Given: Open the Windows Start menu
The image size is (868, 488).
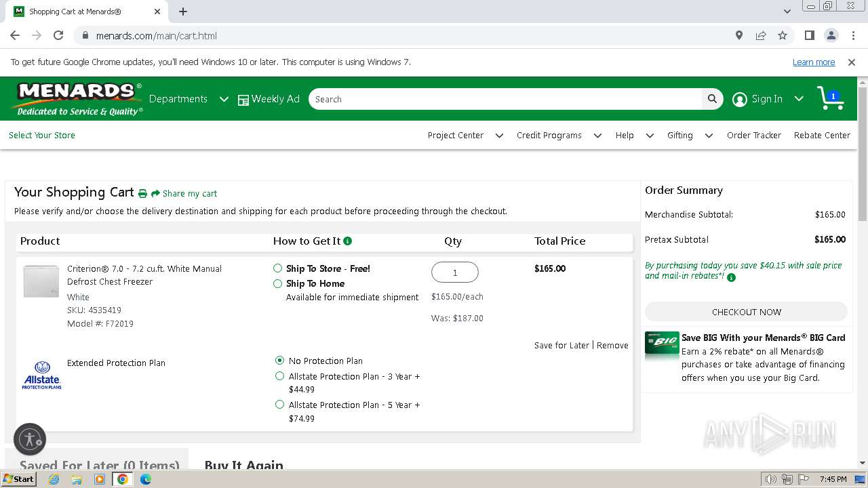Looking at the screenshot, I should [x=18, y=479].
